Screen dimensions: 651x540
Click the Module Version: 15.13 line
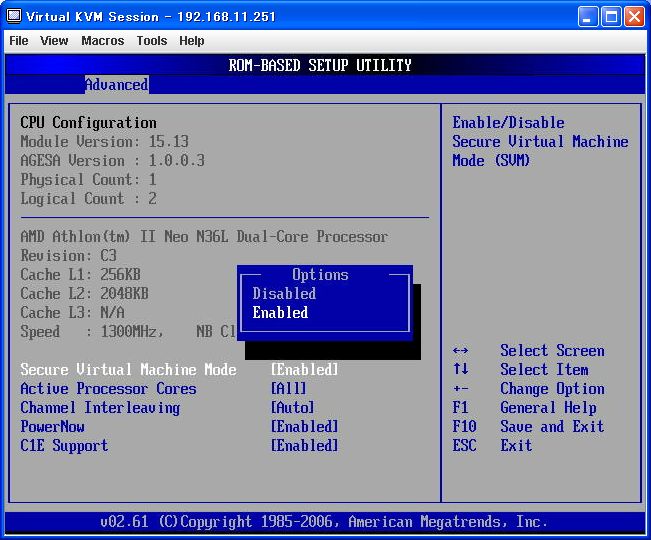(x=105, y=142)
